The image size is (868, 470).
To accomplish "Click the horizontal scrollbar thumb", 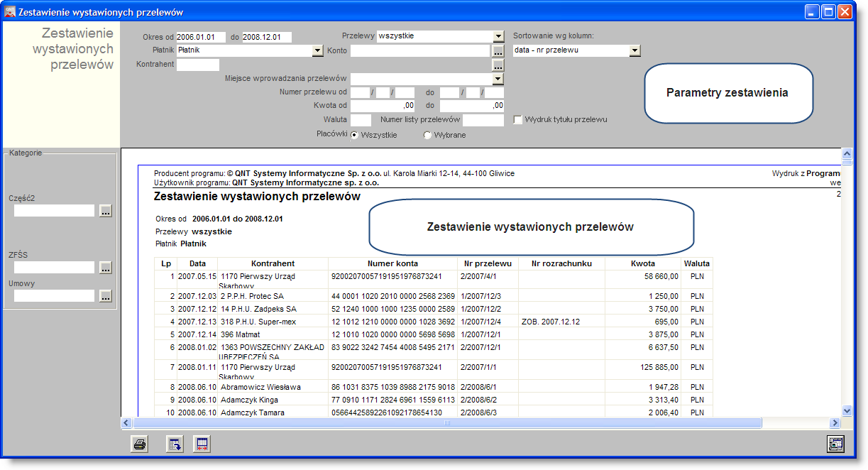I will click(x=446, y=422).
